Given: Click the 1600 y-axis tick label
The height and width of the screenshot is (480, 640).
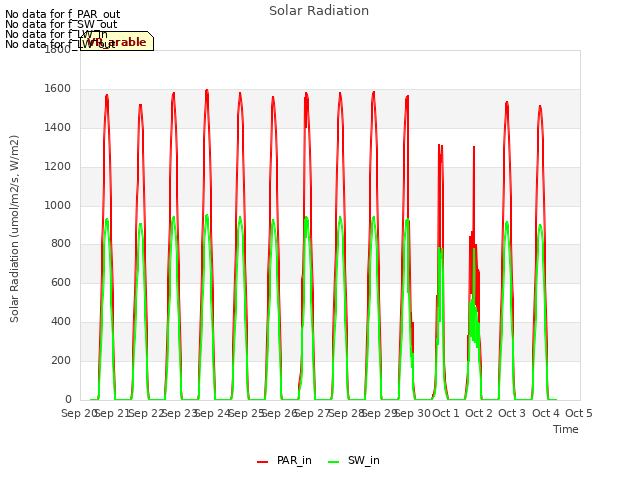Looking at the screenshot, I should tap(58, 89).
